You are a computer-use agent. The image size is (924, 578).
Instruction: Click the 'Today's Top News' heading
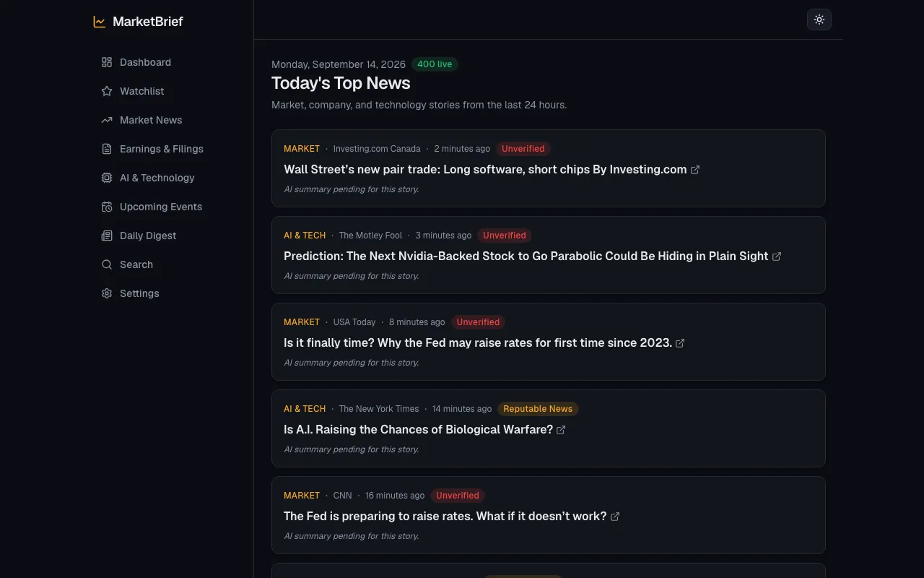(341, 83)
